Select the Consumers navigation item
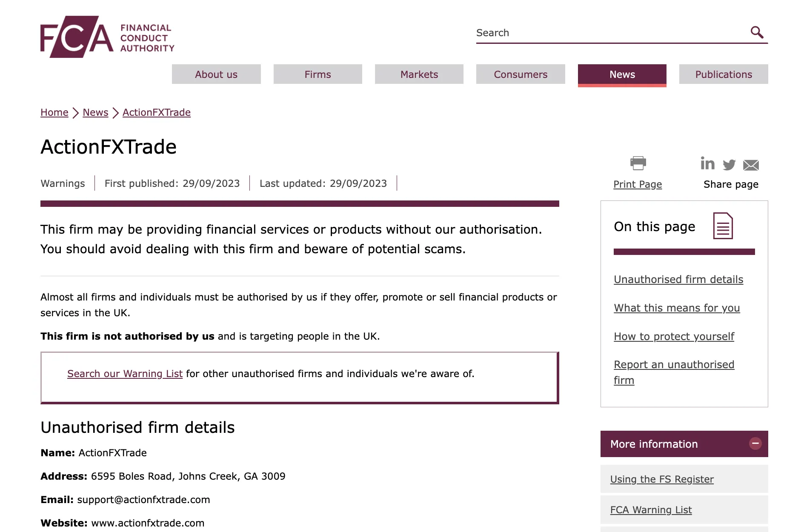This screenshot has height=532, width=801. [x=521, y=74]
